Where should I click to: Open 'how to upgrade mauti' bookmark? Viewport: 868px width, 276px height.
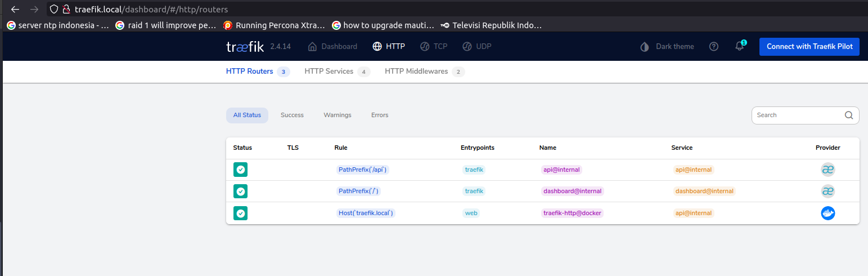coord(383,25)
